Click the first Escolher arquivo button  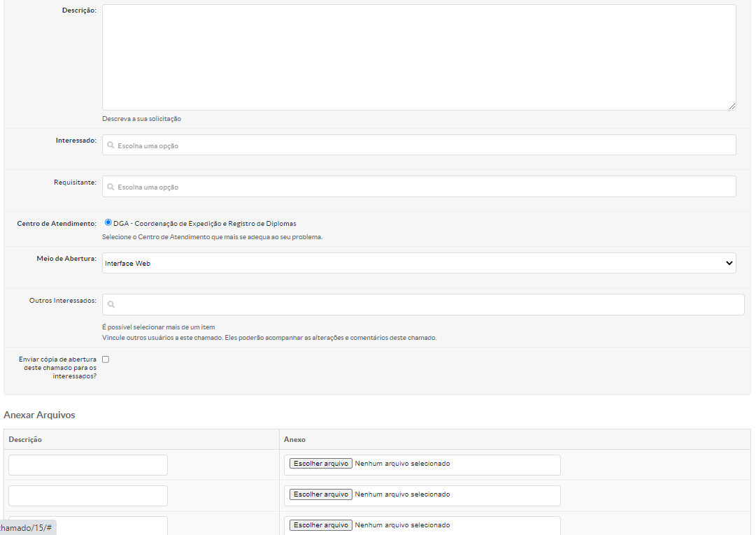(x=321, y=464)
